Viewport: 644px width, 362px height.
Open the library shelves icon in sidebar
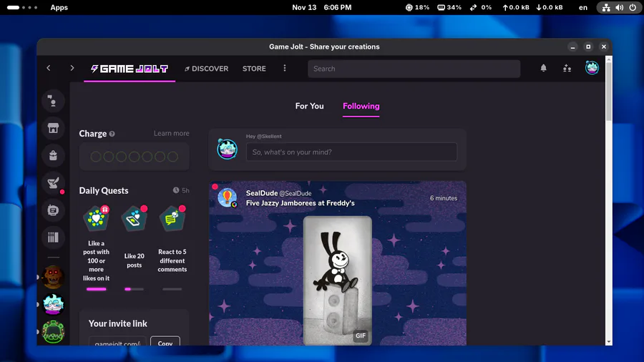(x=53, y=238)
